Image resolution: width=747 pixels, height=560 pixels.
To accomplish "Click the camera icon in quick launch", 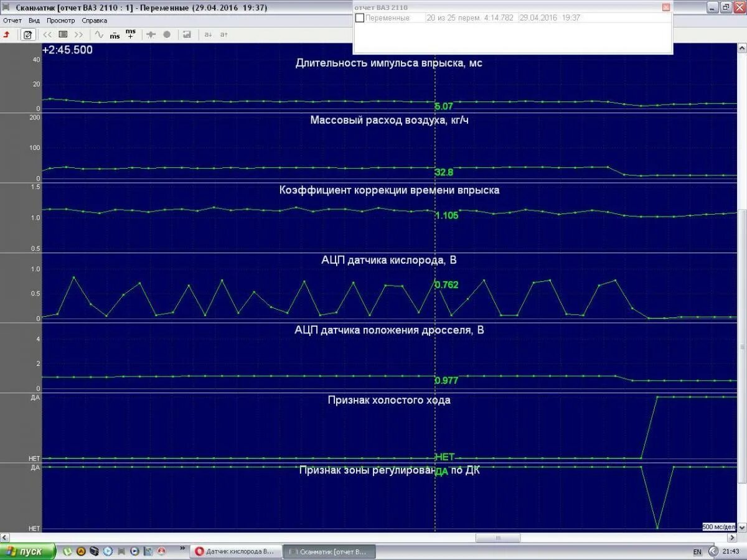I will tap(94, 551).
